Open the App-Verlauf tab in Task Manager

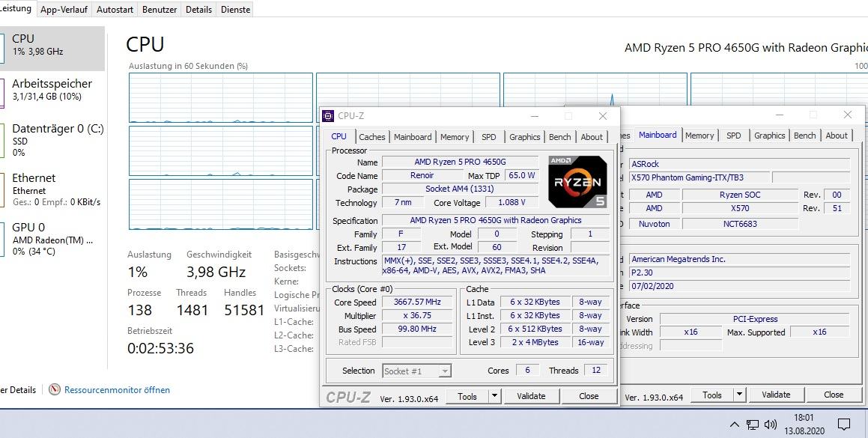(x=64, y=10)
